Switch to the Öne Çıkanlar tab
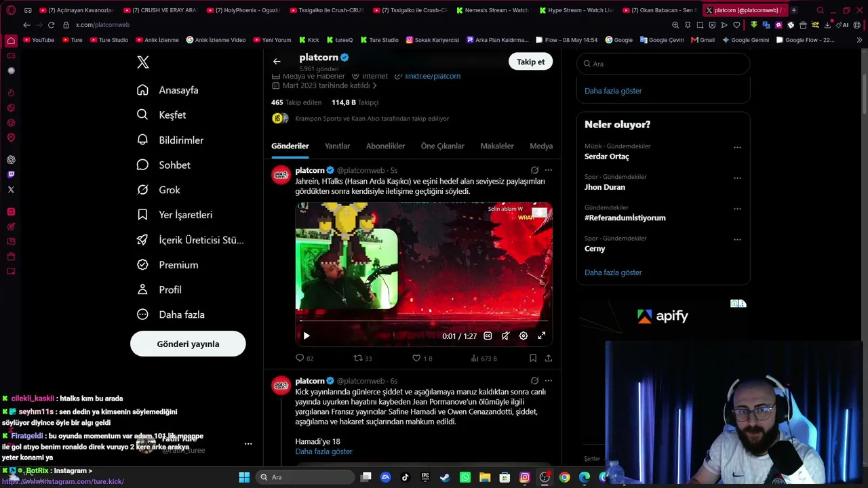This screenshot has height=488, width=868. [442, 146]
